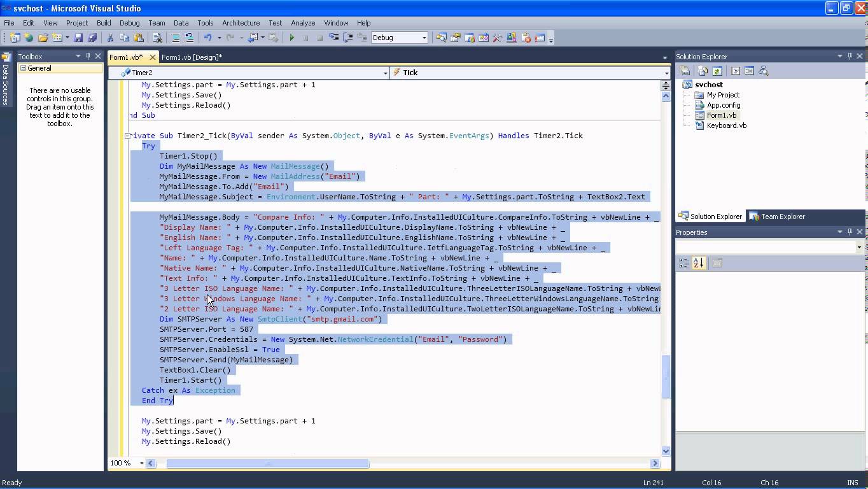Screen dimensions: 868x489
Task: Click the editor vertical scrollbar thumb
Action: (666, 377)
